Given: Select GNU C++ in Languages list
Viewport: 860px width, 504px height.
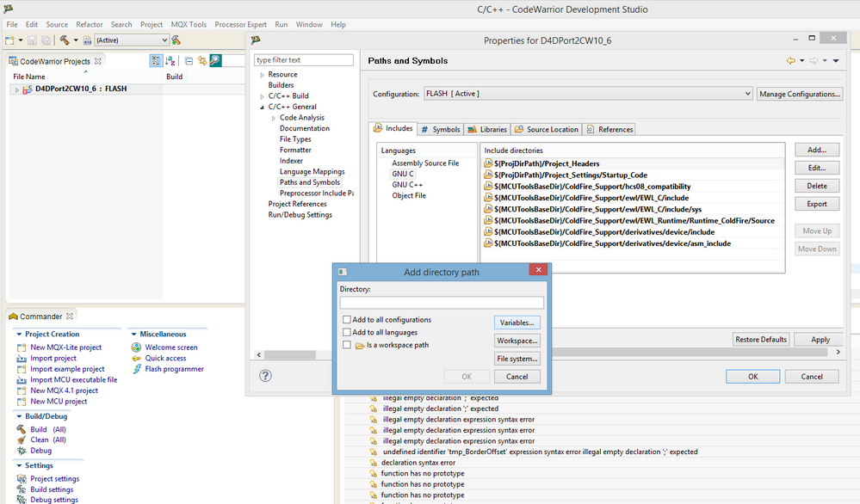Looking at the screenshot, I should click(407, 185).
